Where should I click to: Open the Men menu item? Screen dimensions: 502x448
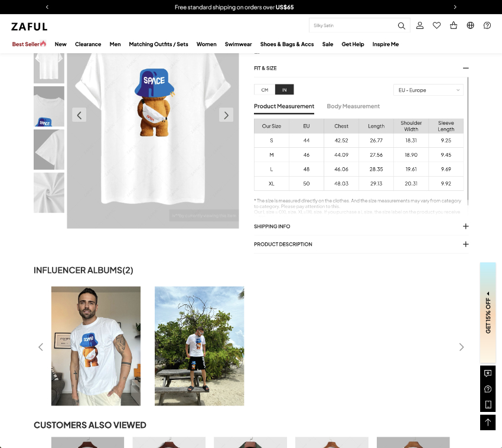(x=115, y=44)
